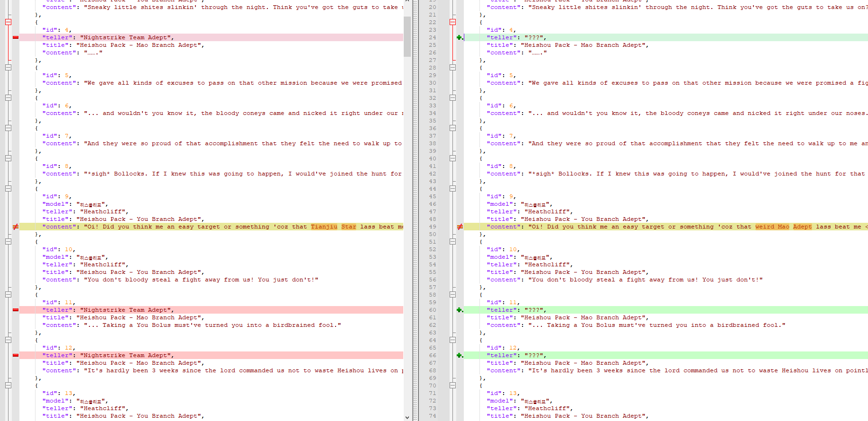Click the highlighted "Tianjiu" word in left pane
Screen dimensions: 868x421
324,227
